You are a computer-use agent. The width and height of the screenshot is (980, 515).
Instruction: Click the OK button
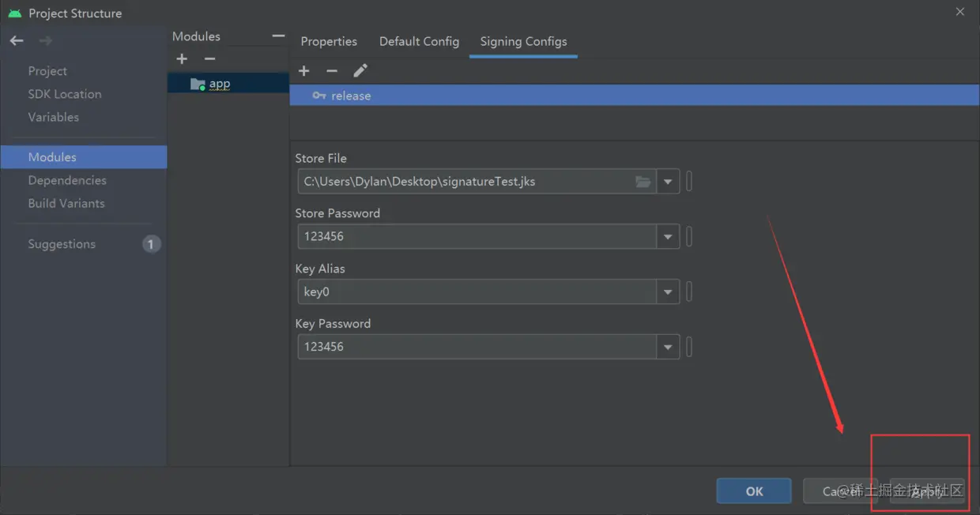click(754, 491)
